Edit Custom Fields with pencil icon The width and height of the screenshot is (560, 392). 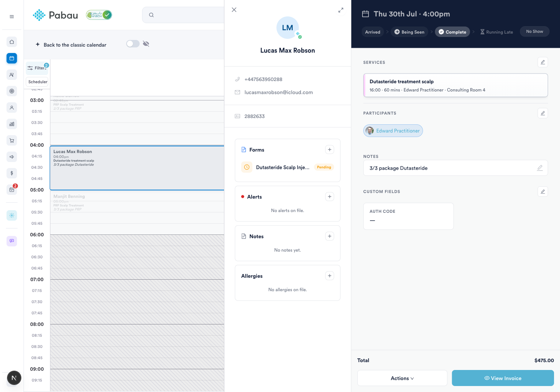point(543,192)
